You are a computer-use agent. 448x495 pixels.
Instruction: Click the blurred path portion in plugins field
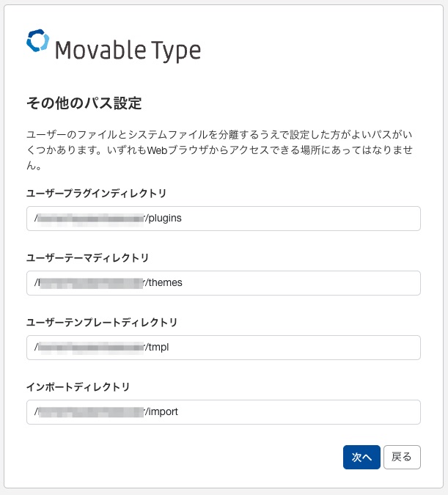pos(91,219)
